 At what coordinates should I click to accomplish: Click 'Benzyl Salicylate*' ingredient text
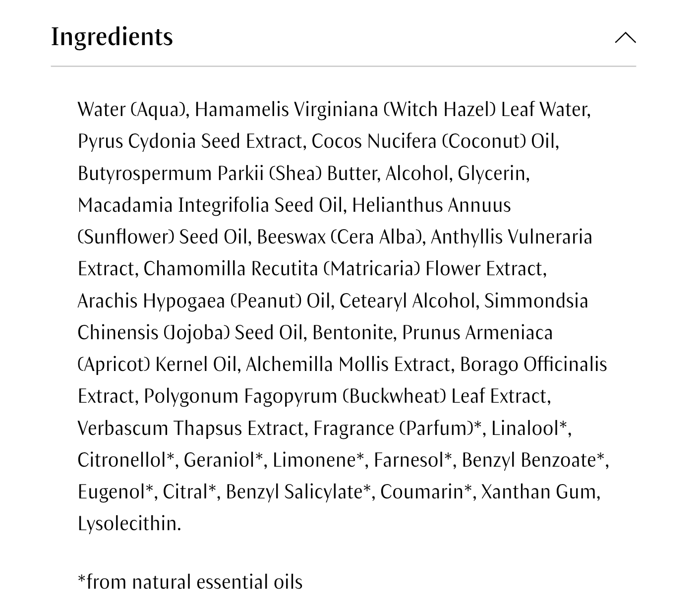tap(298, 492)
